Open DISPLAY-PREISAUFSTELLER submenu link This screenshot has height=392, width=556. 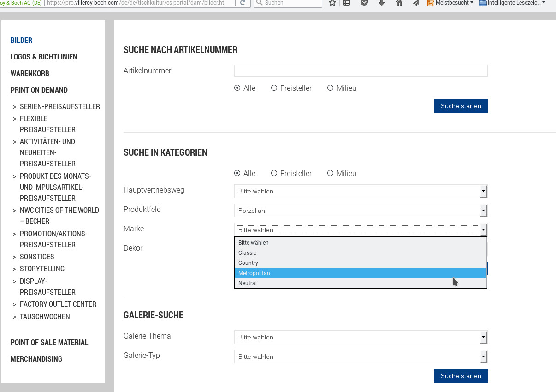pos(47,287)
